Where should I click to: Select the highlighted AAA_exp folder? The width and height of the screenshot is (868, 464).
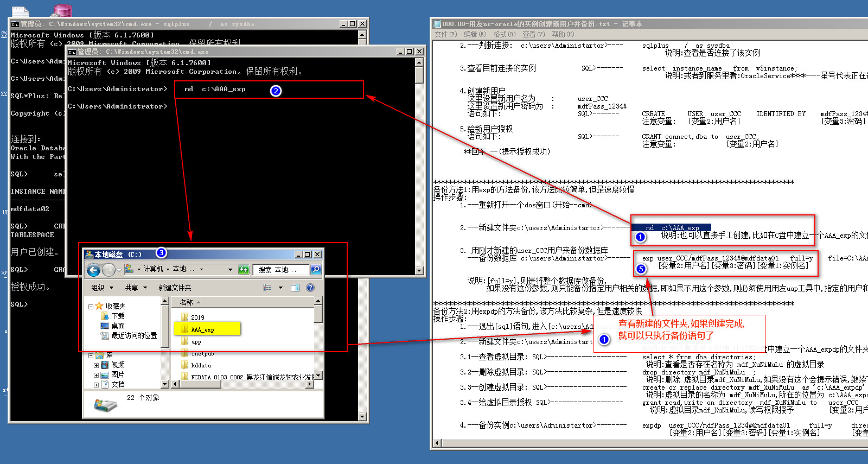click(202, 329)
